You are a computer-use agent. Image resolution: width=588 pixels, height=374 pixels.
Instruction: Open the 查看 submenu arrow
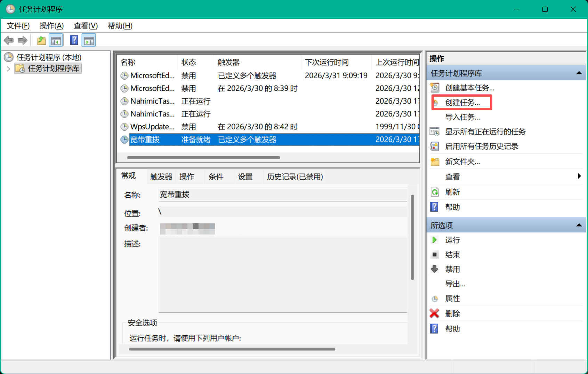point(579,176)
